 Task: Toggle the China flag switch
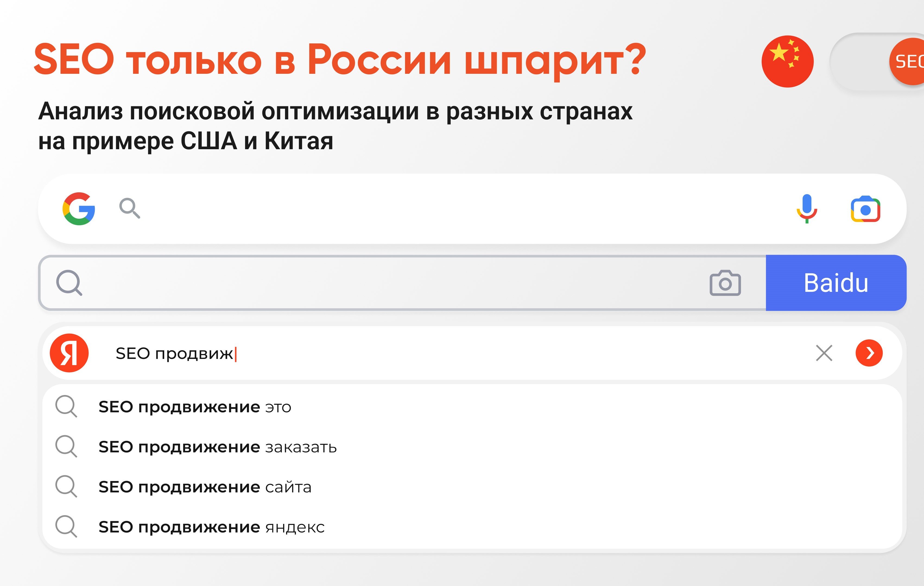point(787,61)
